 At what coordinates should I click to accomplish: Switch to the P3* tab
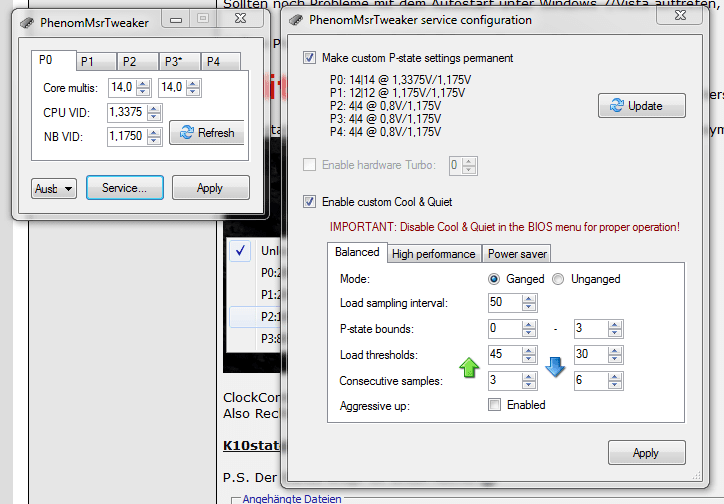pyautogui.click(x=180, y=61)
